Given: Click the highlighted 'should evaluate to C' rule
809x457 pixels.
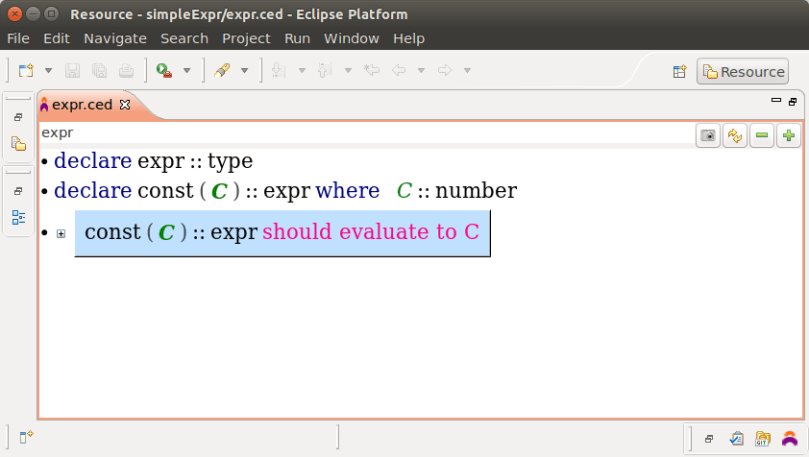Looking at the screenshot, I should [371, 232].
